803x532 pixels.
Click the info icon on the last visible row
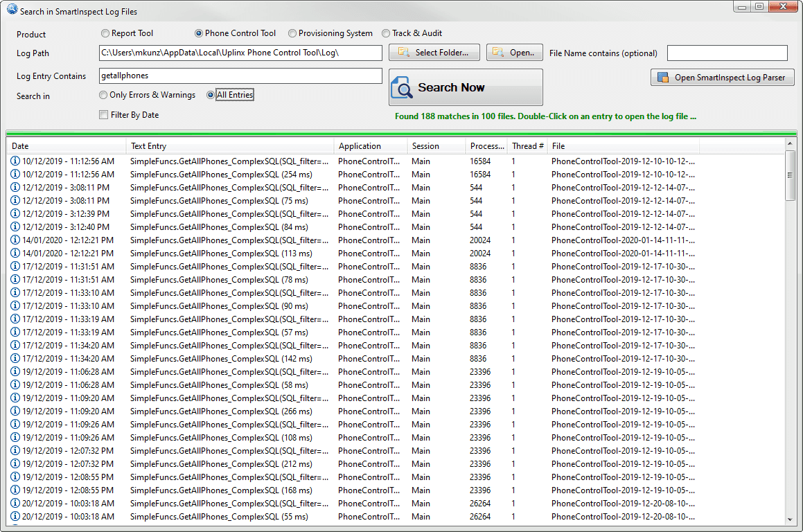15,516
